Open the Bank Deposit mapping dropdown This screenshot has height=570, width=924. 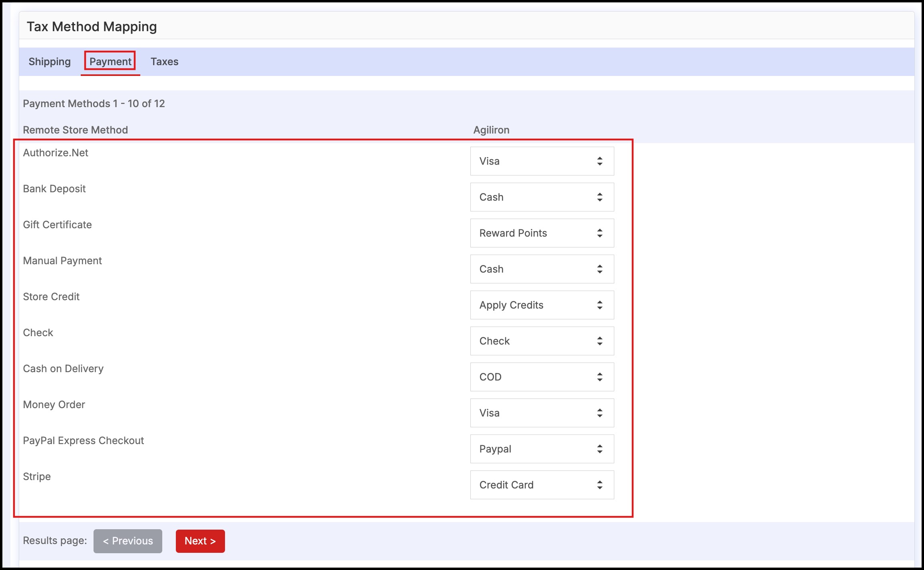(x=542, y=197)
